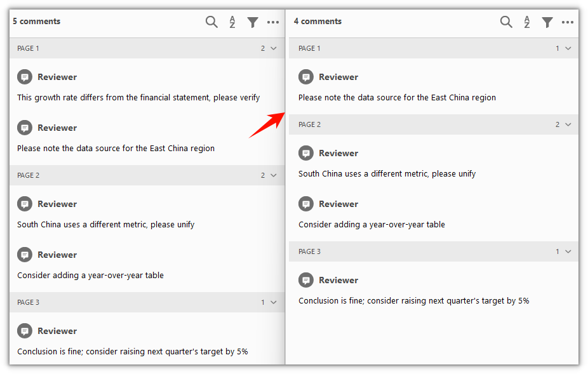Click the '5 comments' count heading
The image size is (588, 374).
[x=36, y=22]
